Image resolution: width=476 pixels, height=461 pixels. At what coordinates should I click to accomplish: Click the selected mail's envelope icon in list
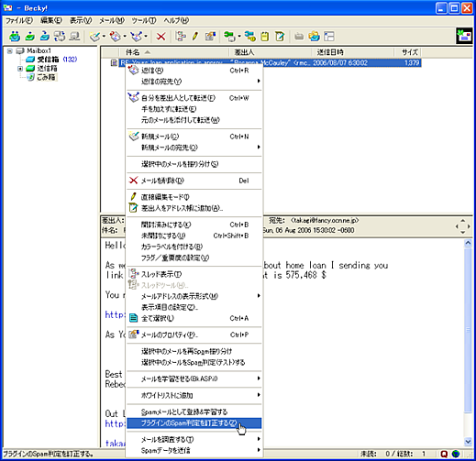tap(114, 62)
